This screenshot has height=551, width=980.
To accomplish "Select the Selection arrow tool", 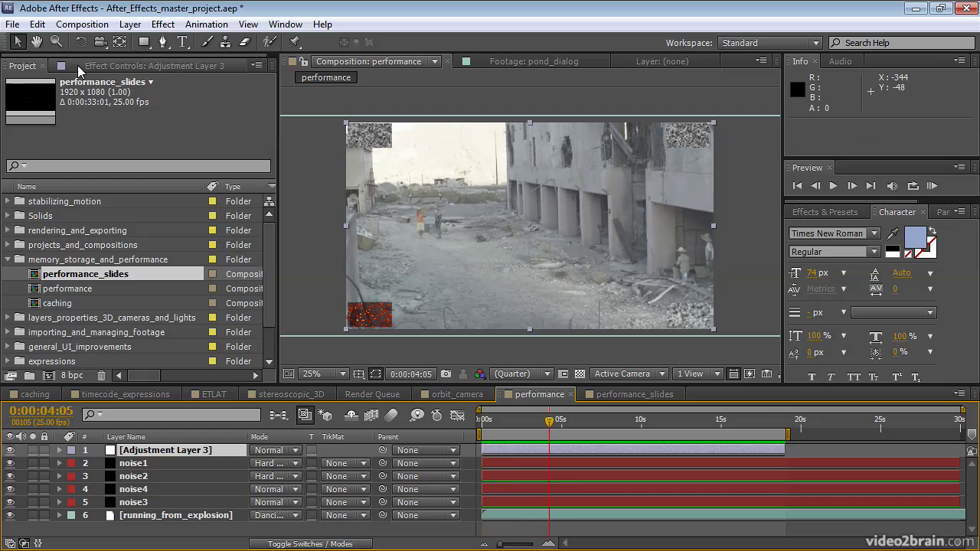I will pyautogui.click(x=18, y=42).
